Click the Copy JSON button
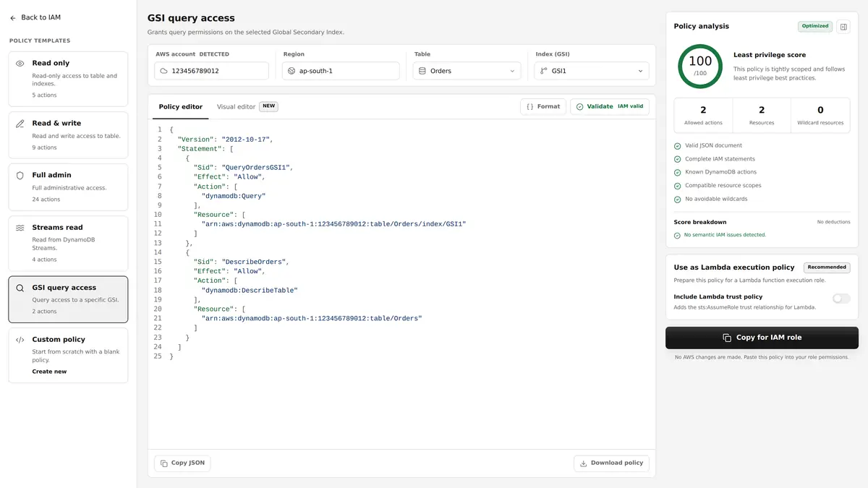 [x=182, y=463]
